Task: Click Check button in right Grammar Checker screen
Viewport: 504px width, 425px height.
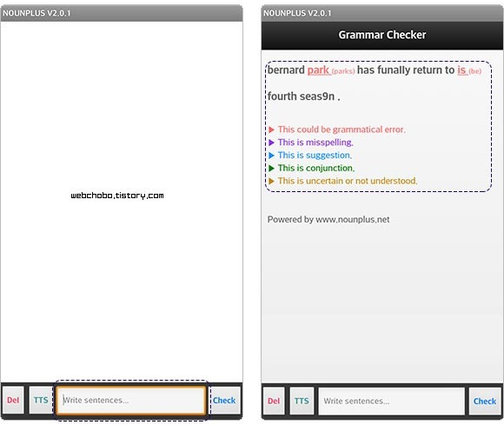Action: tap(485, 402)
